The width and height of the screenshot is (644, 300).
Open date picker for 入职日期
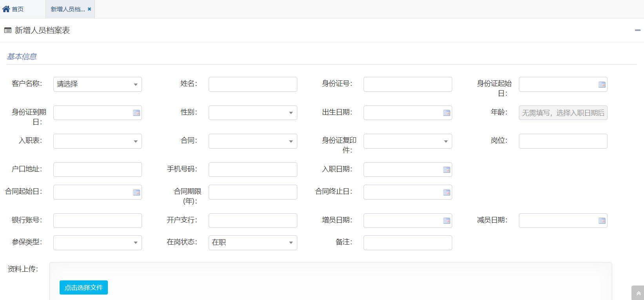click(x=446, y=170)
